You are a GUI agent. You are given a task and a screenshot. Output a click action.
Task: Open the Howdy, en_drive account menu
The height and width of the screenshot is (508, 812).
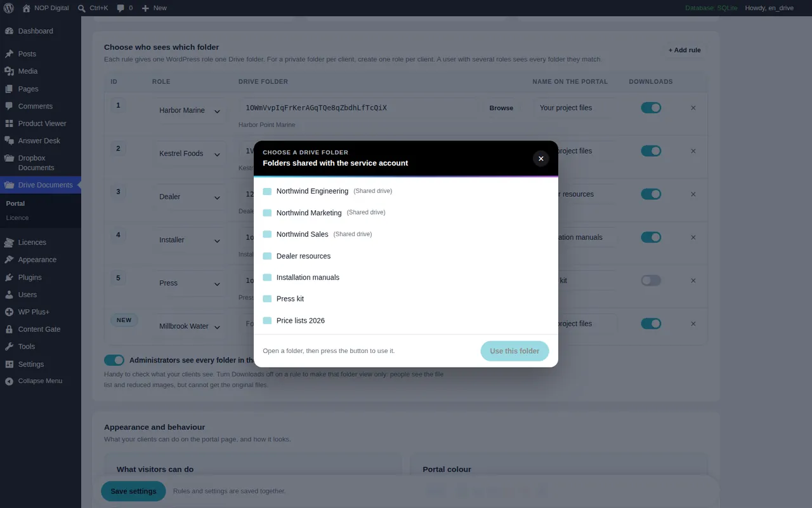[769, 8]
